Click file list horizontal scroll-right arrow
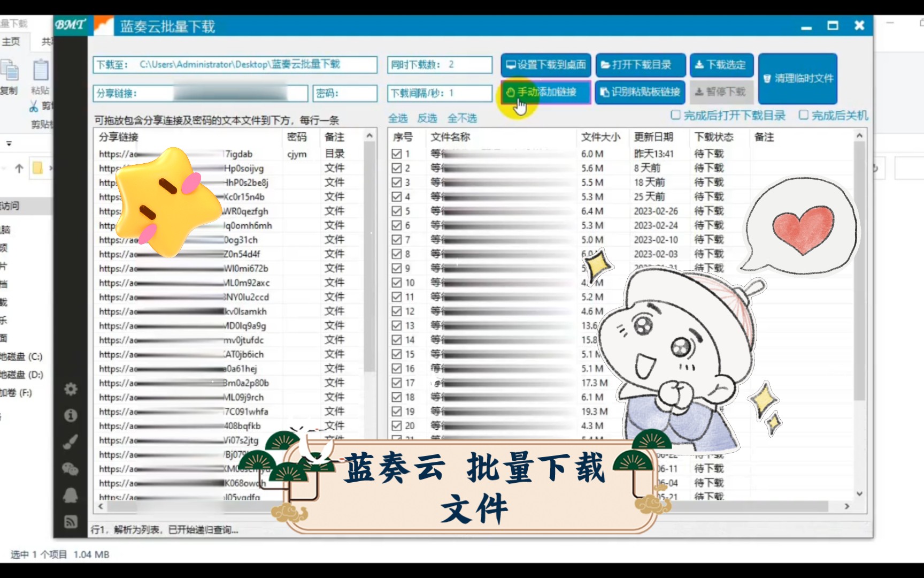Viewport: 924px width, 578px height. pos(847,506)
